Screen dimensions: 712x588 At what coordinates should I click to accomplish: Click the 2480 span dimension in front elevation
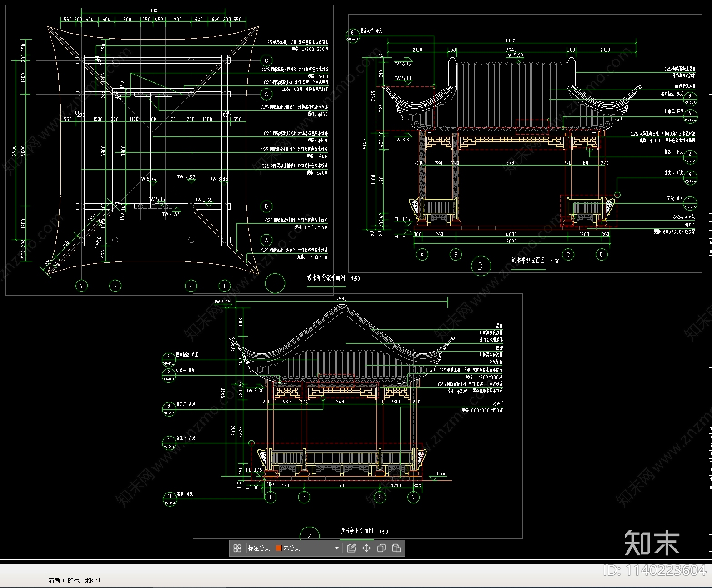[341, 402]
